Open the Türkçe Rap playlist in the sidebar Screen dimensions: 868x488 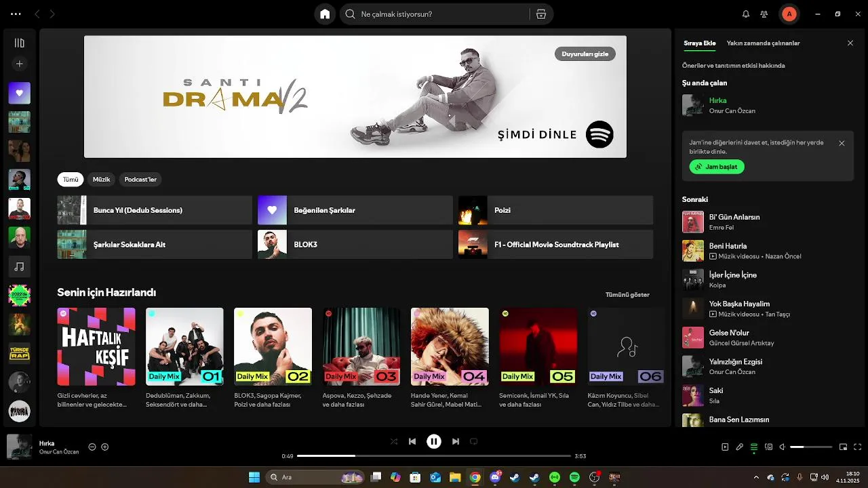(x=19, y=353)
